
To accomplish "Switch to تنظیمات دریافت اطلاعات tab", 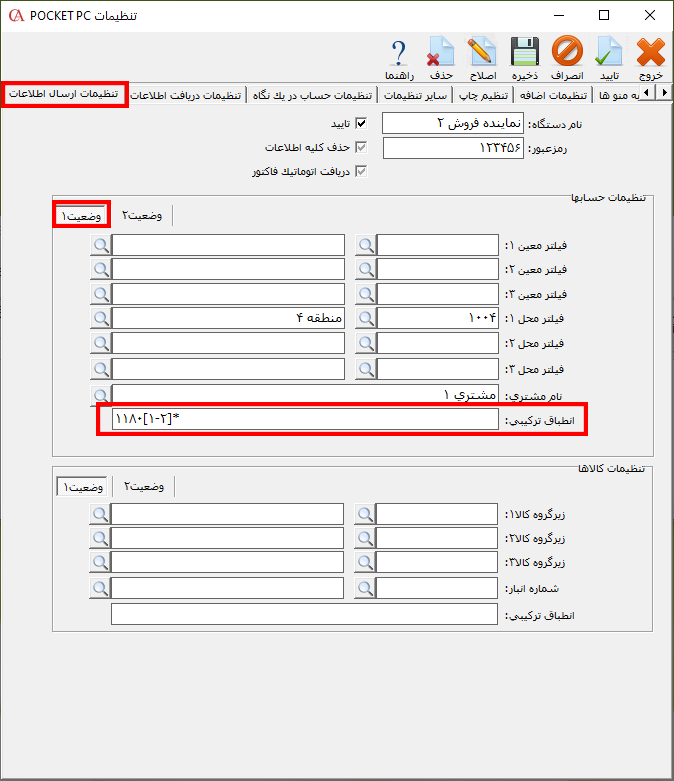I will point(187,95).
